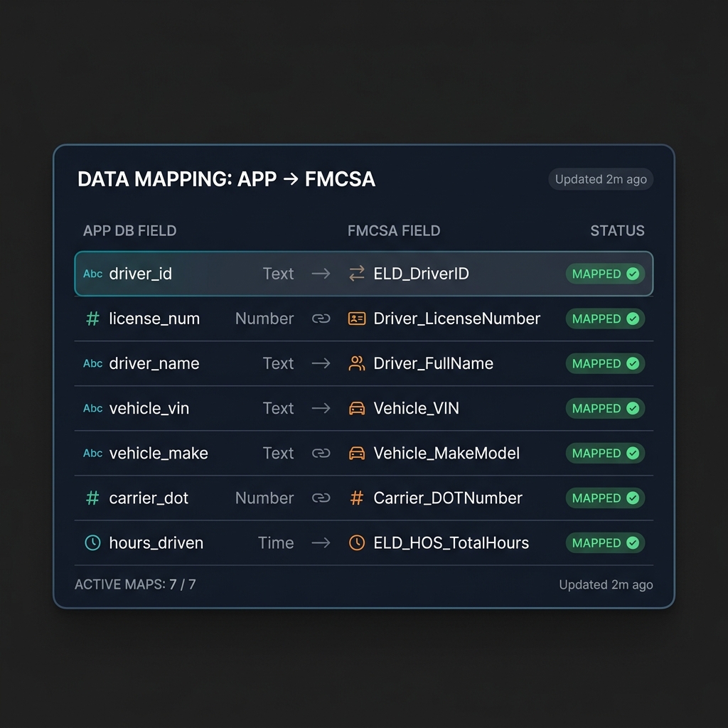The image size is (728, 728).
Task: Click the arrow icon in the driver_name row
Action: (x=321, y=363)
